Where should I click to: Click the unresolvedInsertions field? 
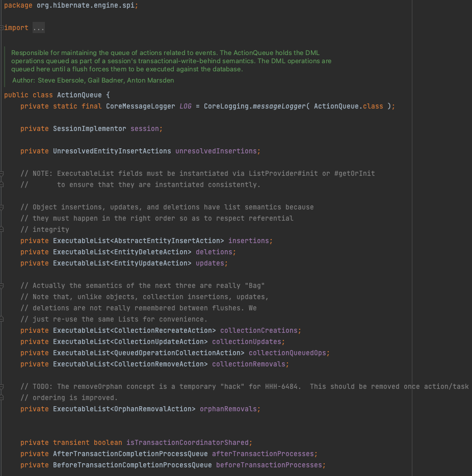[216, 151]
